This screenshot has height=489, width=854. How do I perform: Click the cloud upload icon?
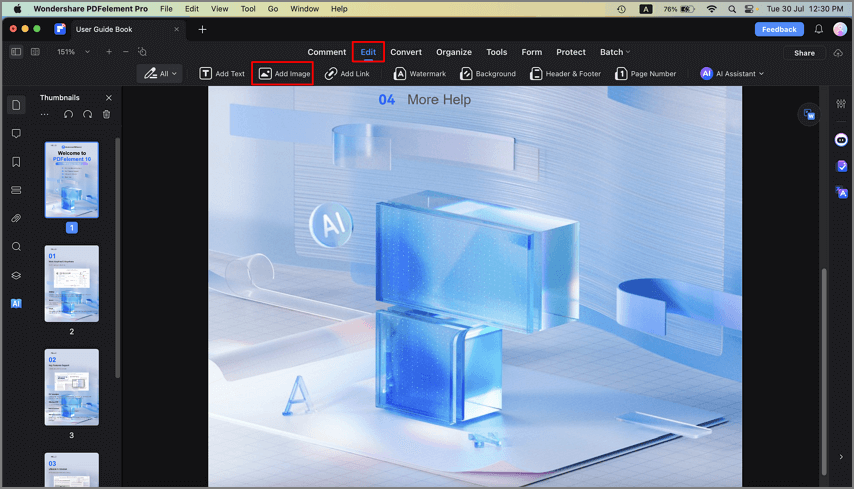coord(838,53)
